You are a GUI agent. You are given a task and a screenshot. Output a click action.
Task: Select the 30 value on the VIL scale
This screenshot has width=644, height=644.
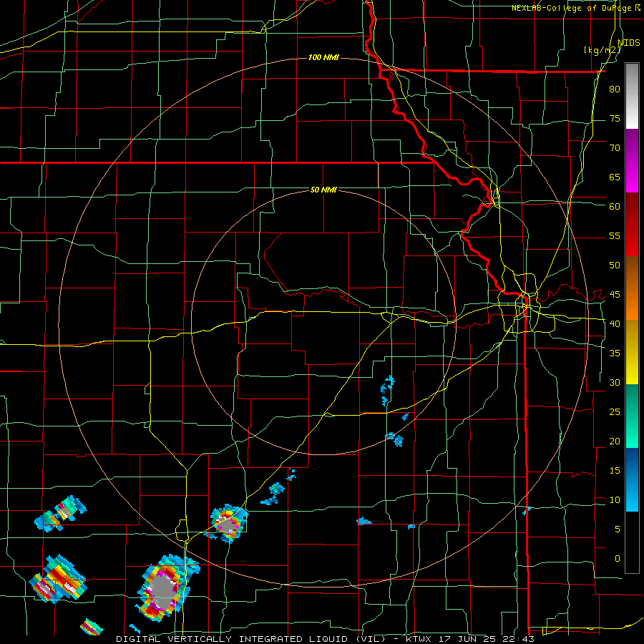click(615, 383)
